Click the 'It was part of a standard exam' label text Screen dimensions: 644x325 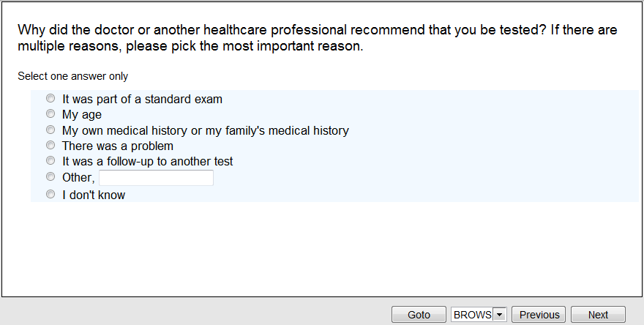tap(142, 99)
